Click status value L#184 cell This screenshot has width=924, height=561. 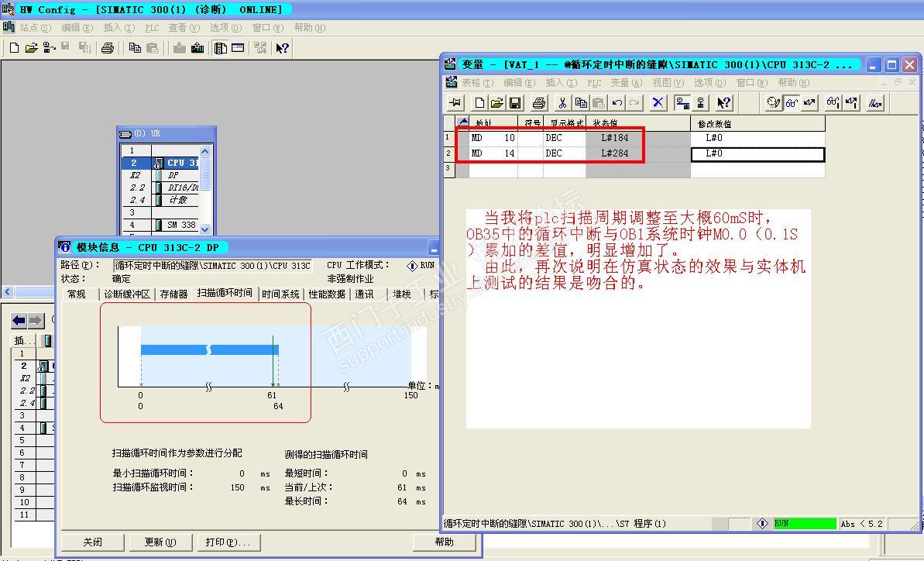(x=637, y=138)
